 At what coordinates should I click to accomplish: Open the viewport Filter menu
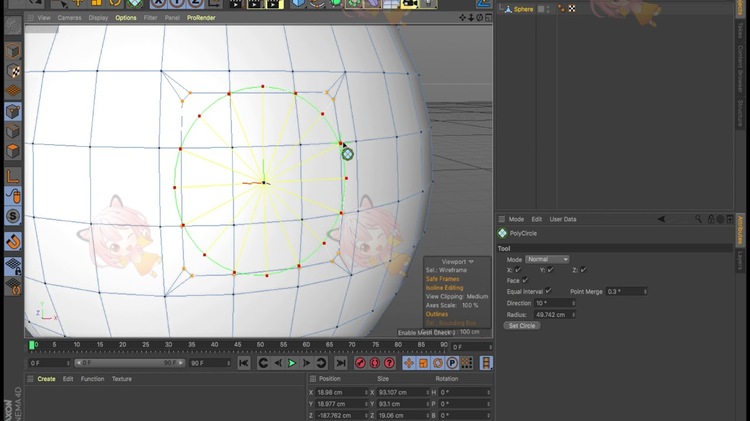tap(150, 18)
